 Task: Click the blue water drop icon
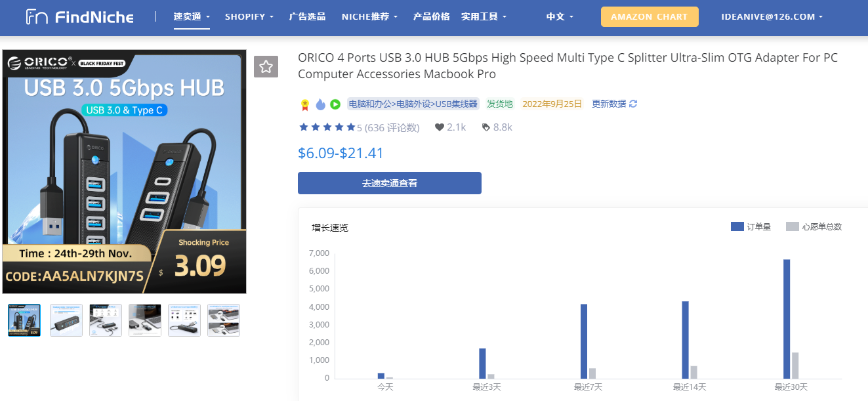pyautogui.click(x=320, y=104)
